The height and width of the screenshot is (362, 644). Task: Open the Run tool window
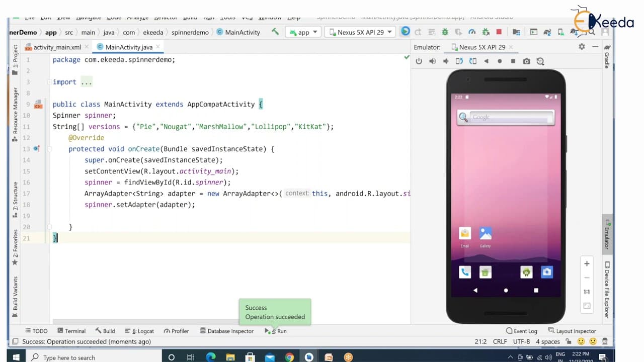click(276, 331)
